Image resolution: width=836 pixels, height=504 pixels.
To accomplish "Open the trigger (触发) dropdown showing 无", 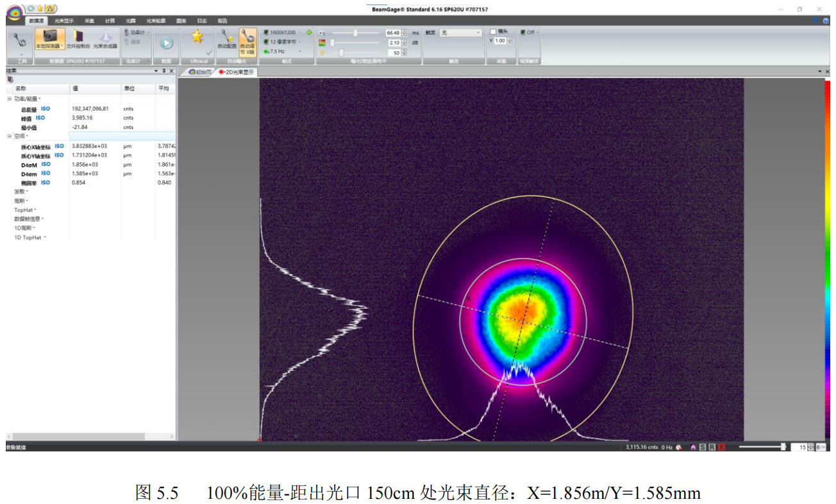I will [x=460, y=33].
